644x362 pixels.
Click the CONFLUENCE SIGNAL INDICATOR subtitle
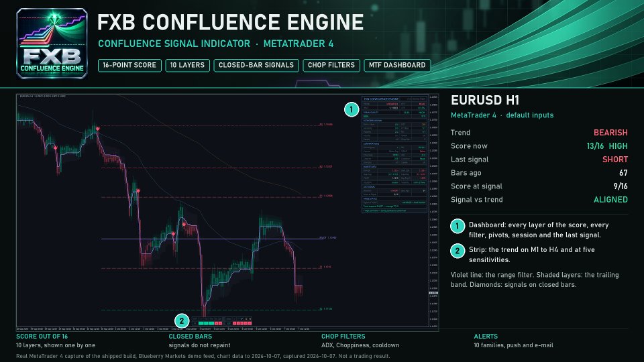[x=174, y=44]
